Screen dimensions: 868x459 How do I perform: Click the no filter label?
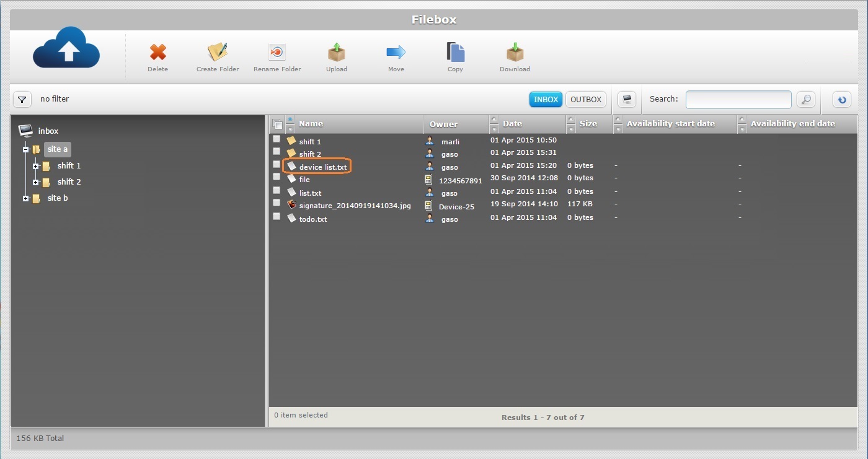click(x=55, y=99)
